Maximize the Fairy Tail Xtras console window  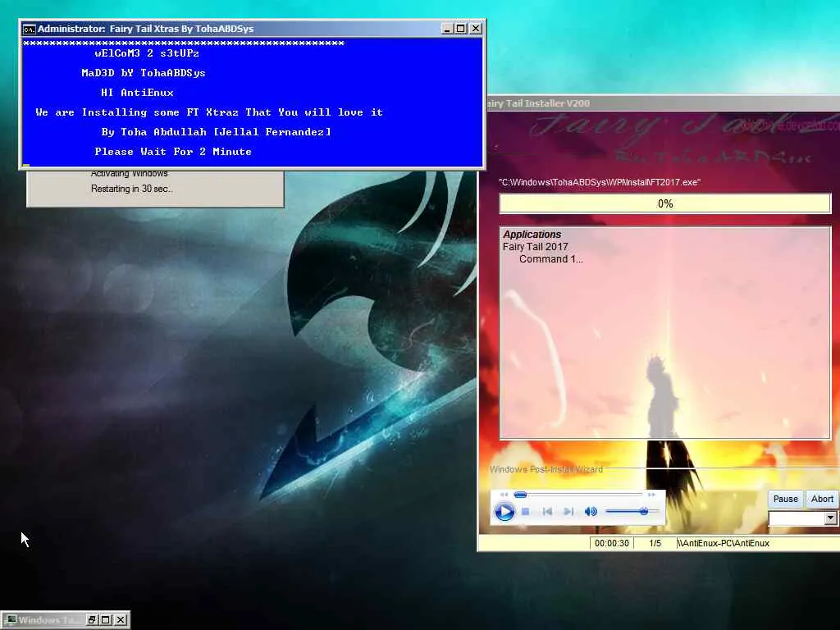click(461, 29)
